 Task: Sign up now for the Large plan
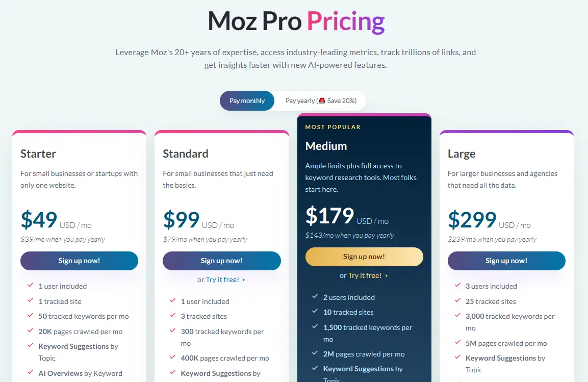pos(506,261)
